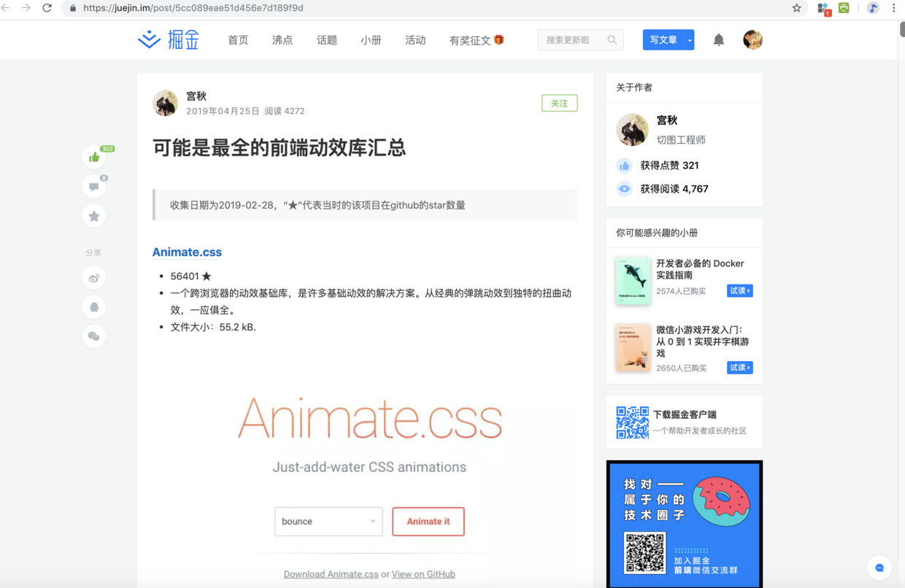The image size is (905, 588).
Task: Share the article to Weibo
Action: click(x=94, y=278)
